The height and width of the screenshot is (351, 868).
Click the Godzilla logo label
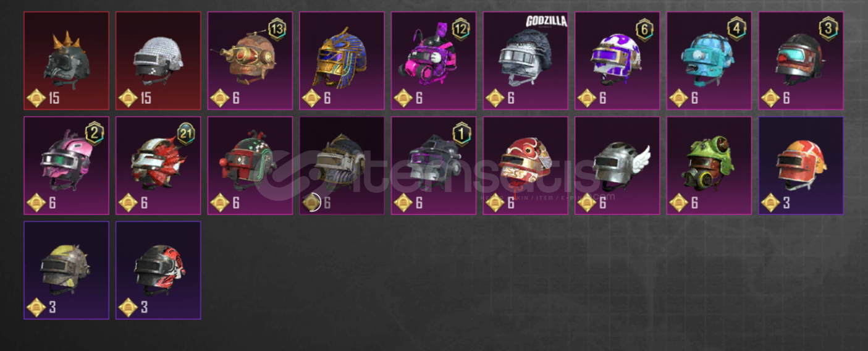(x=546, y=22)
